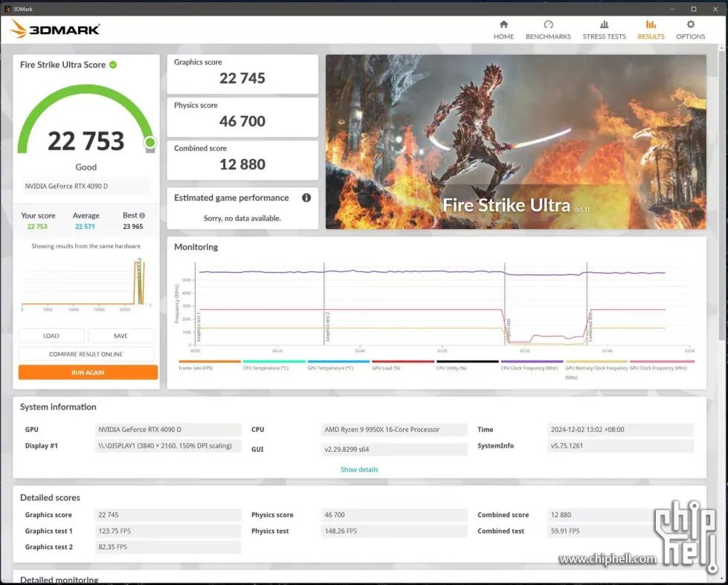Screen dimensions: 728x585
Task: Click the SAVE button
Action: click(x=120, y=336)
